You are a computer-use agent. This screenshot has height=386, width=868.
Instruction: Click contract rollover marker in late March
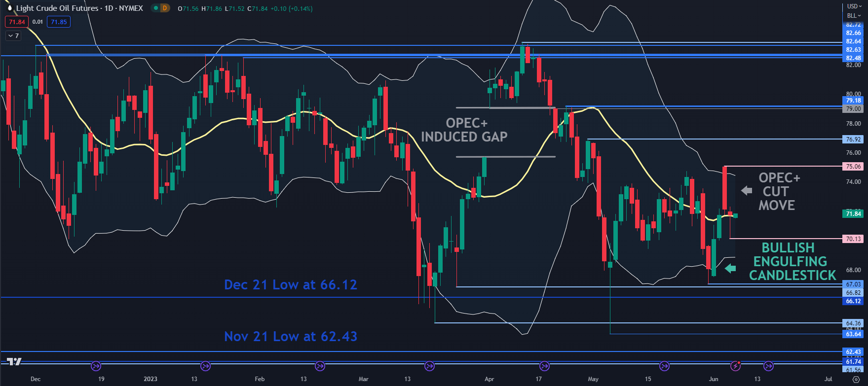(x=429, y=366)
